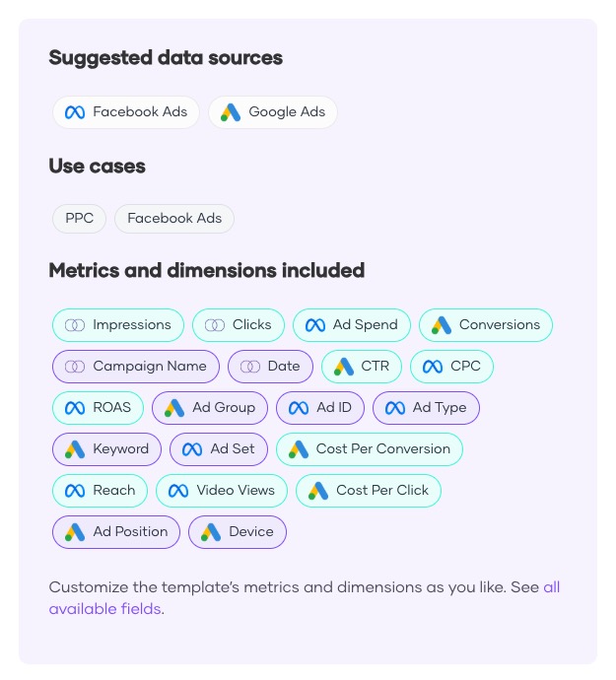The width and height of the screenshot is (616, 680).
Task: Click the blended-source icon on Campaign Name chip
Action: pyautogui.click(x=75, y=367)
